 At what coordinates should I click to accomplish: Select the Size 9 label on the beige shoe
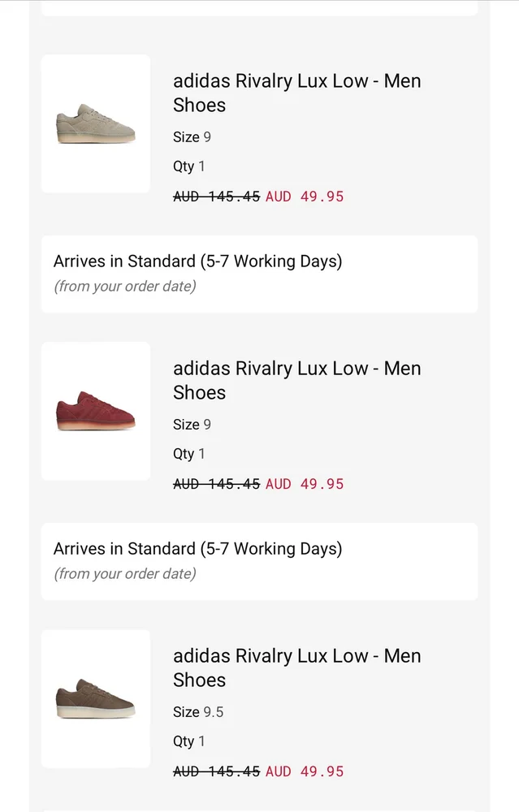coord(192,137)
